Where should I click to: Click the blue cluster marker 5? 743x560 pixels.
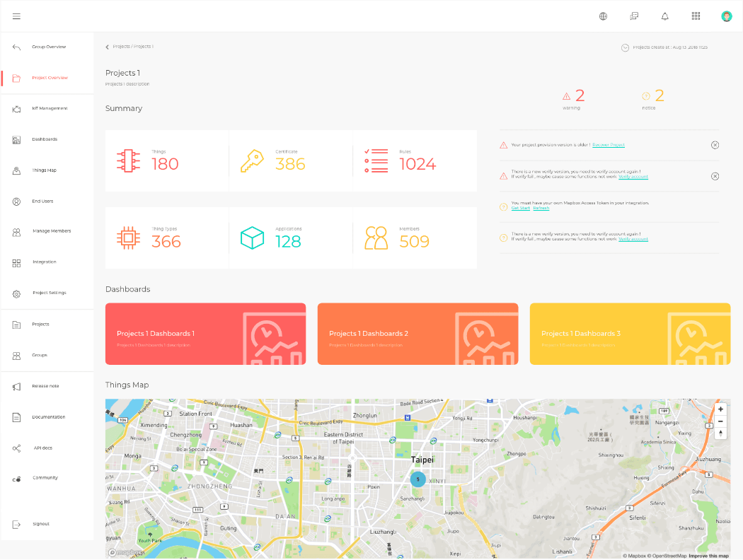pyautogui.click(x=418, y=479)
